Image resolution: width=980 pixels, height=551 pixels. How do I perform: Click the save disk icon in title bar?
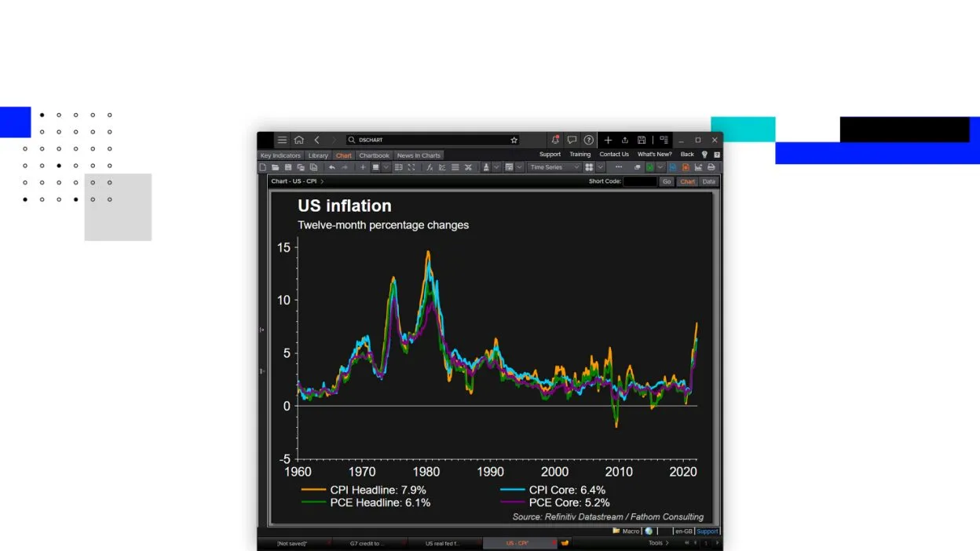(642, 140)
